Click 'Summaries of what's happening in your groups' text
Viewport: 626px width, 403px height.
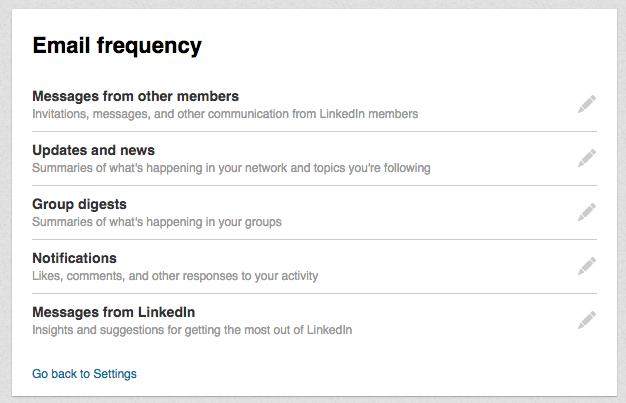(157, 222)
